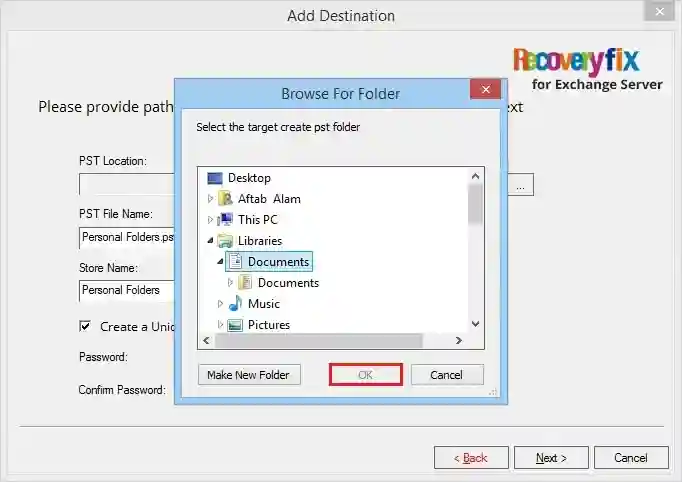Select Pictures in the folder tree
682x482 pixels.
click(269, 325)
